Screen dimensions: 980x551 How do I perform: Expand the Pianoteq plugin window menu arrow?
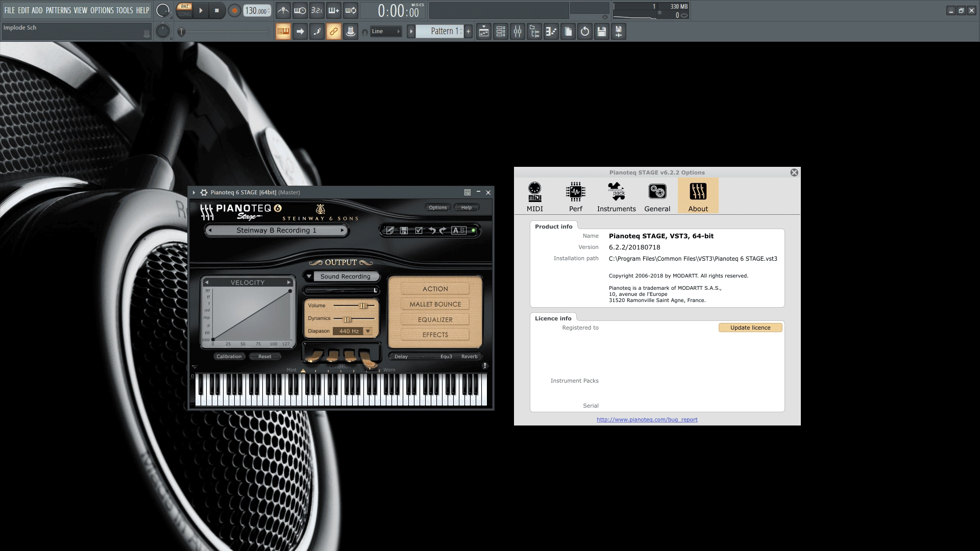click(x=194, y=192)
